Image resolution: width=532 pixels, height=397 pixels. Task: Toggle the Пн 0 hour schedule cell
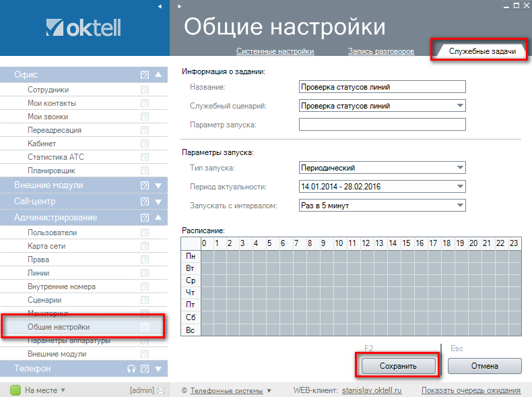click(207, 256)
